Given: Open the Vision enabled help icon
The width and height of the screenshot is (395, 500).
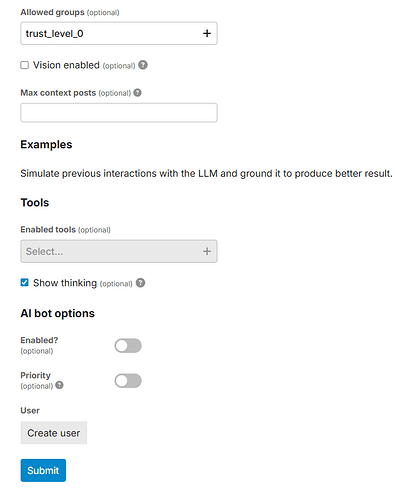Looking at the screenshot, I should point(143,65).
